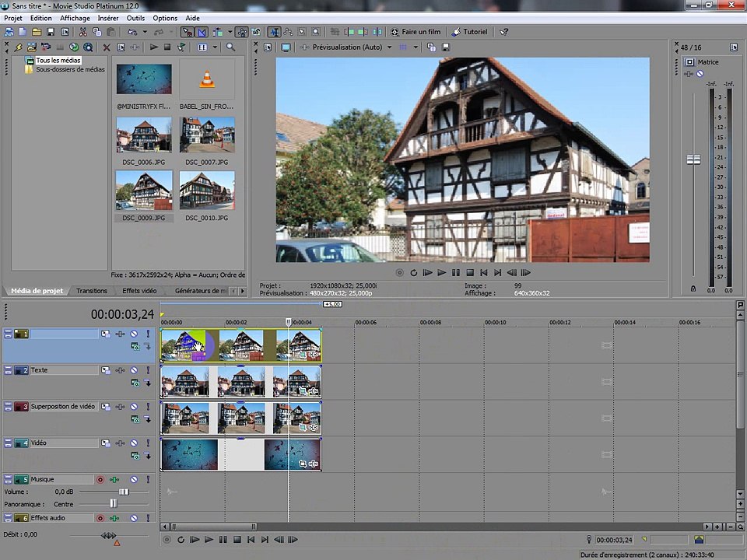Open the Outils menu
747x560 pixels.
(135, 18)
